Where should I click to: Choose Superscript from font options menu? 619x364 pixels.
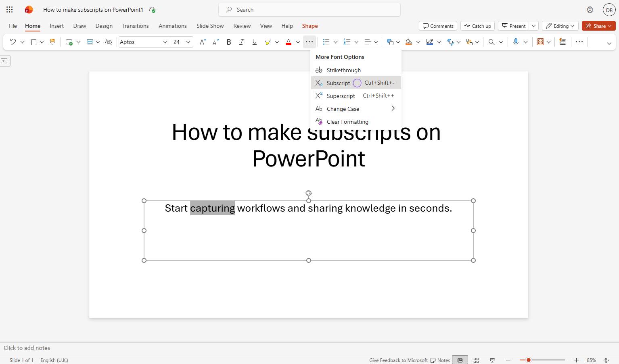(356, 96)
